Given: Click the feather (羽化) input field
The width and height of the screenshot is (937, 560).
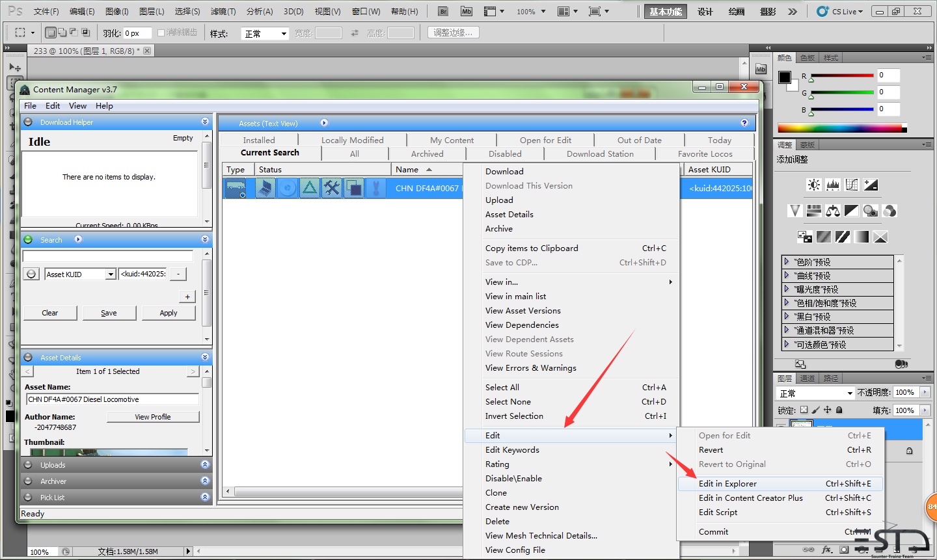Looking at the screenshot, I should pos(137,33).
